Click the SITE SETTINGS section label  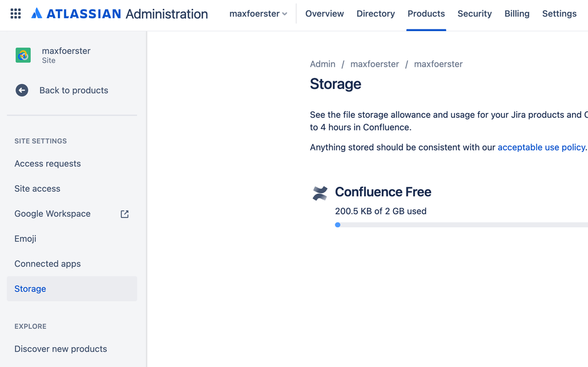coord(41,141)
